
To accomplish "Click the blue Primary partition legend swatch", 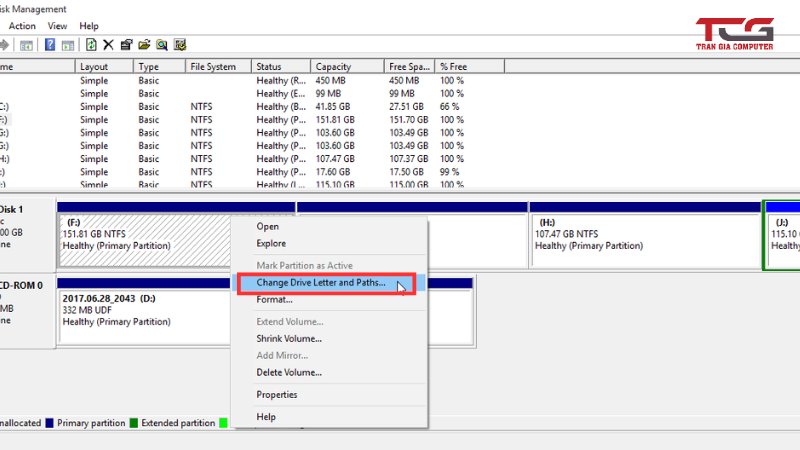I will pyautogui.click(x=48, y=423).
